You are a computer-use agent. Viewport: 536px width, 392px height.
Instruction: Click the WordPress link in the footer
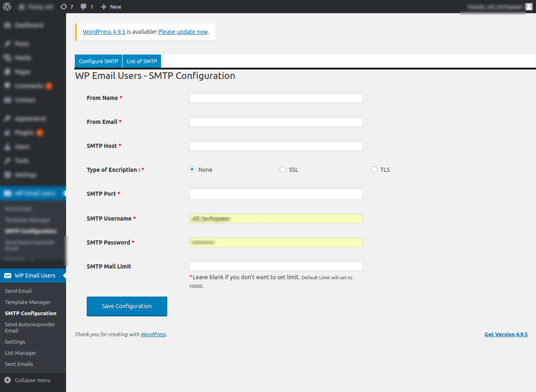point(154,334)
